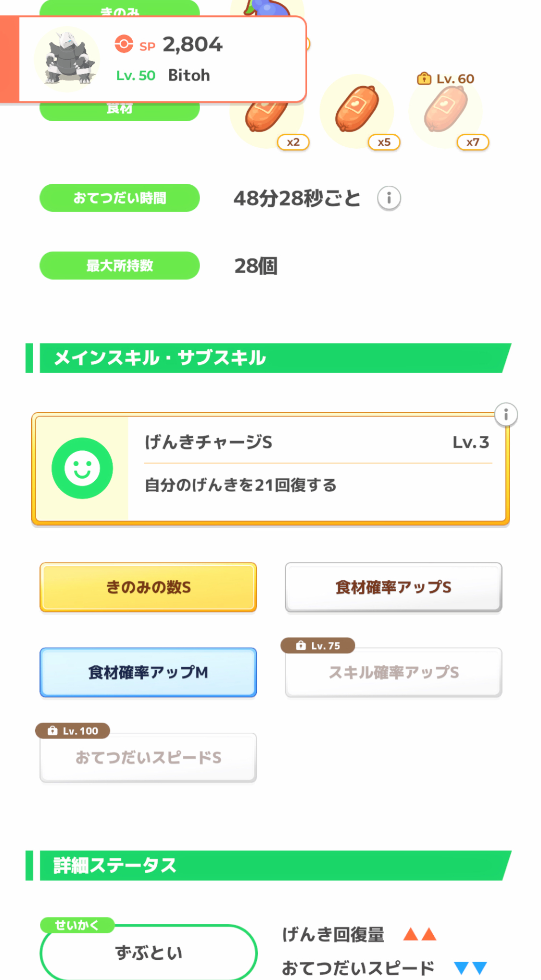Tap the 詳細ステータス section header

pos(269,865)
